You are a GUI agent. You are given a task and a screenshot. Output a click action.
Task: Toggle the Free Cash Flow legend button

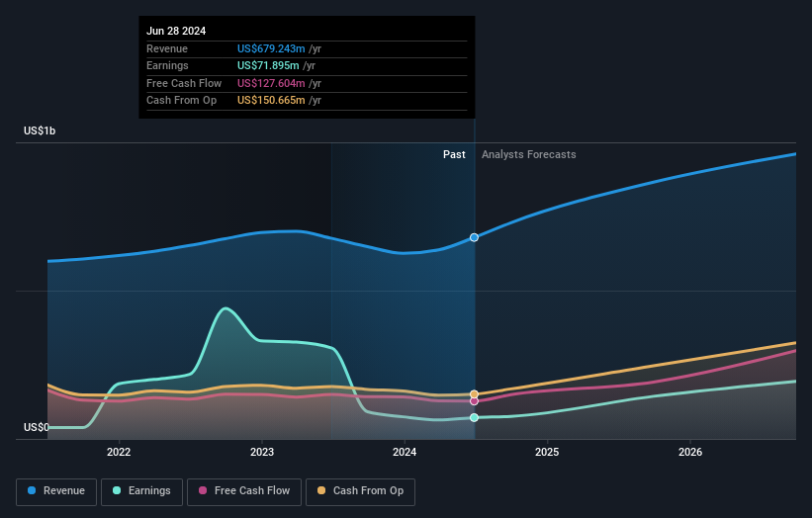(244, 491)
